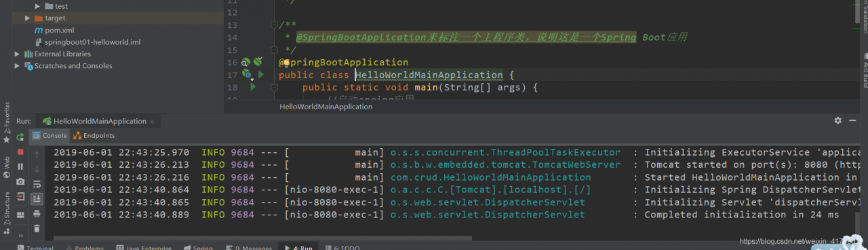Viewport: 868px width, 250px height.
Task: Take a thread dump with the camera icon
Action: [x=20, y=181]
